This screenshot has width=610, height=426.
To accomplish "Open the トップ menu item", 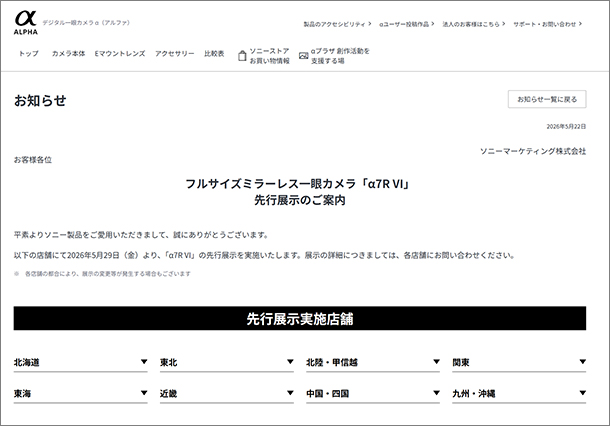I will pos(29,53).
